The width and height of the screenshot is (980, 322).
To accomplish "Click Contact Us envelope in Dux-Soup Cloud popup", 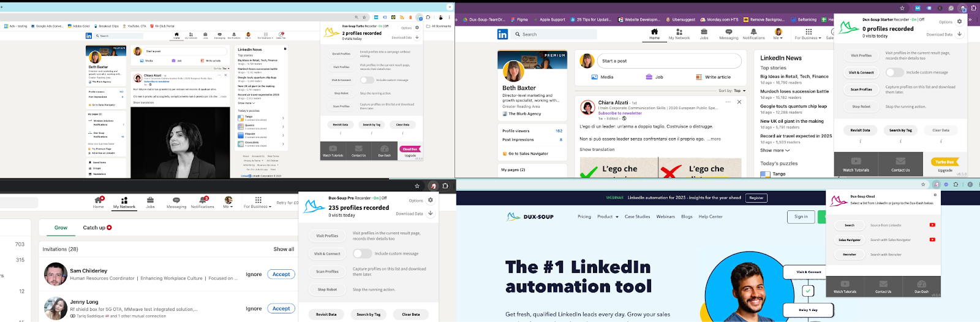I will point(883,284).
